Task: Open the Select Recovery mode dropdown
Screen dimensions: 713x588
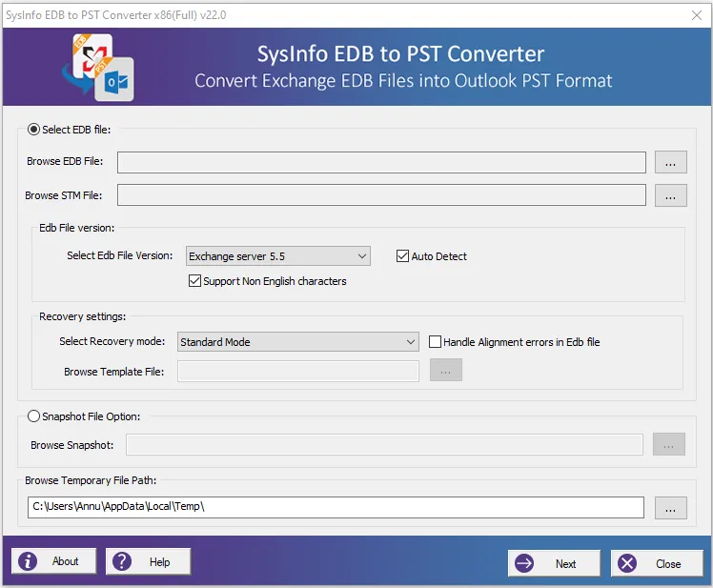Action: 297,341
